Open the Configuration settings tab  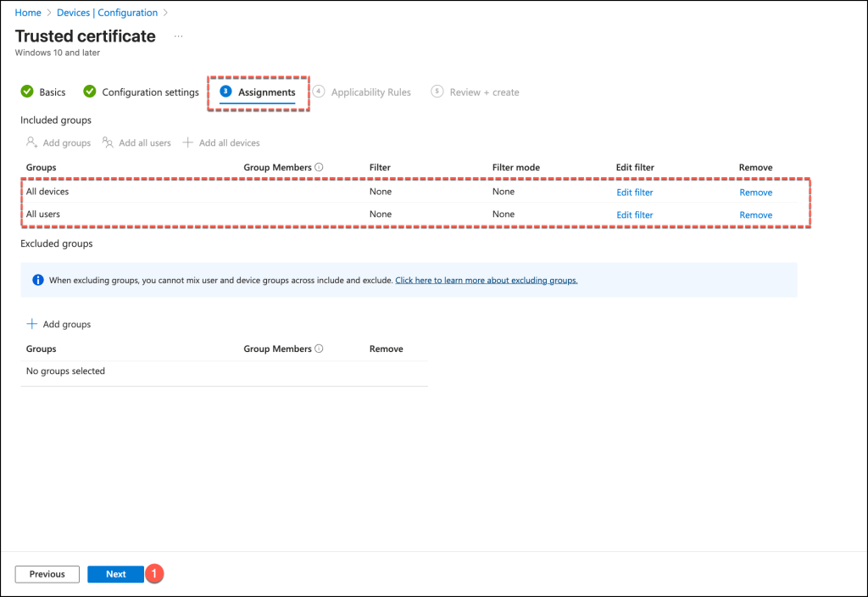click(150, 92)
